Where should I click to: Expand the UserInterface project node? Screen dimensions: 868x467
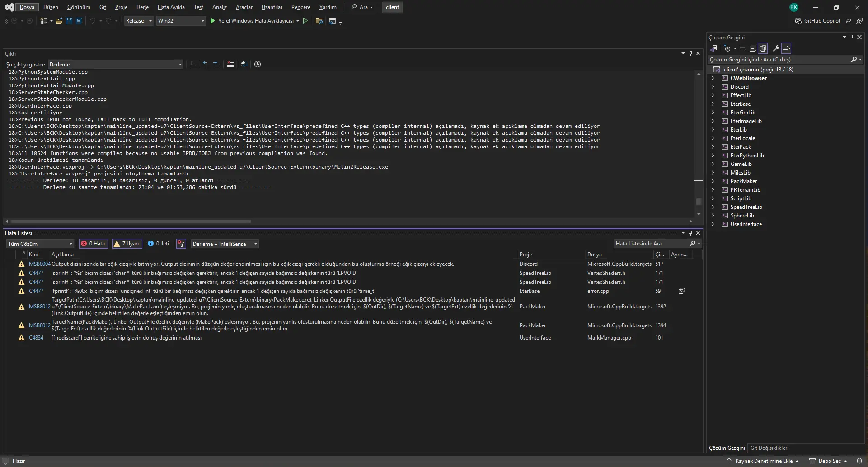tap(713, 224)
